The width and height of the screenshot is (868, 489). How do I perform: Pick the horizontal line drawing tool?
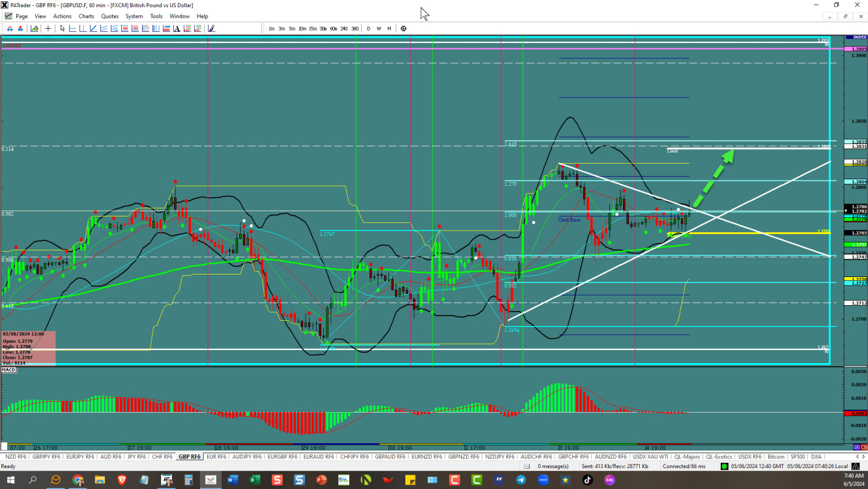click(x=72, y=29)
